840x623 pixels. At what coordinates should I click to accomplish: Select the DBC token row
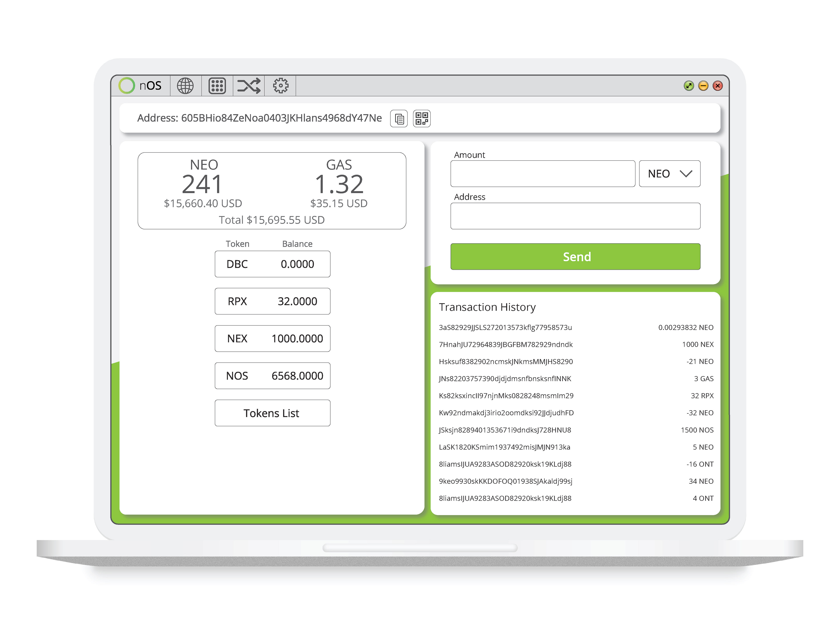pos(272,264)
